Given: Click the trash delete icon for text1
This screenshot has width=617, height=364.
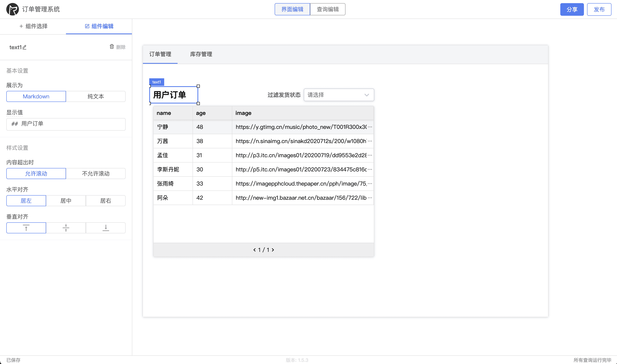Looking at the screenshot, I should [x=112, y=47].
